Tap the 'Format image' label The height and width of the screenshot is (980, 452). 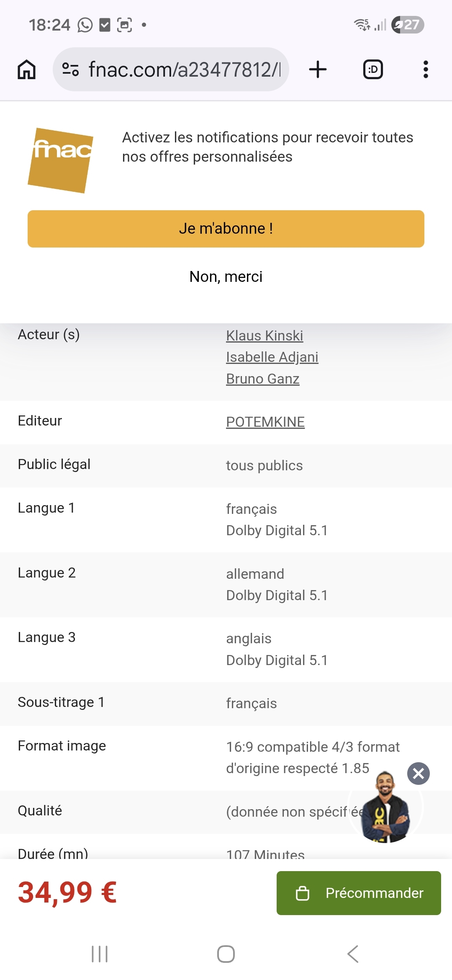tap(62, 746)
